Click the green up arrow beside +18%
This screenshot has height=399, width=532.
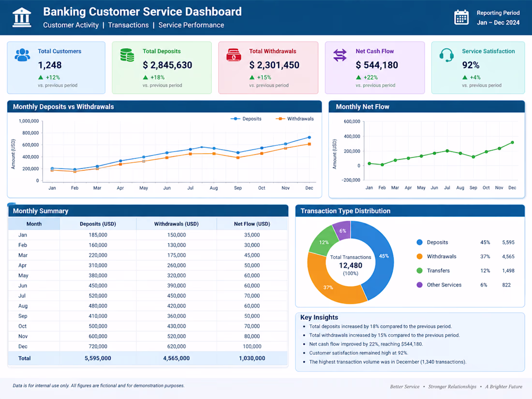[146, 77]
